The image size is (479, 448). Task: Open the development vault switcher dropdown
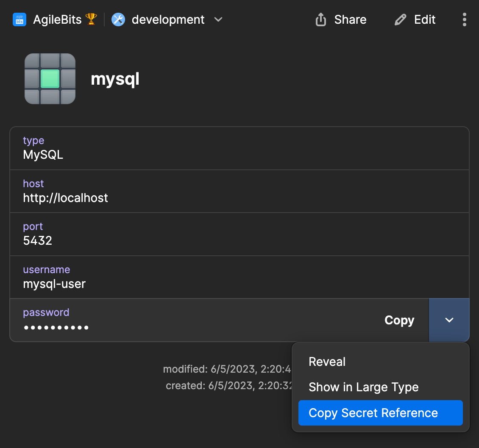coord(218,19)
